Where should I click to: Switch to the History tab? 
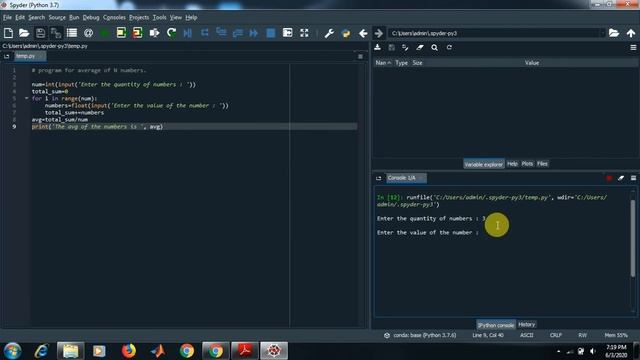point(526,324)
